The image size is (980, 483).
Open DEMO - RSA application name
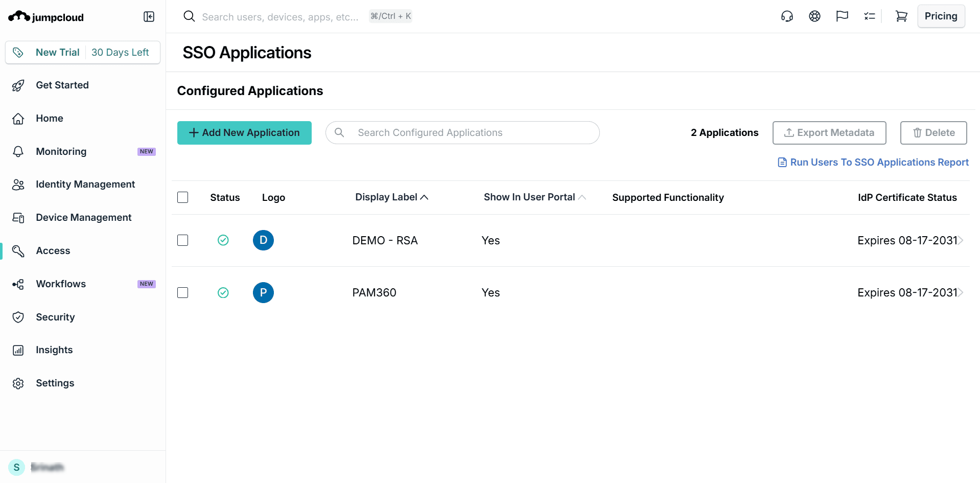(x=385, y=241)
